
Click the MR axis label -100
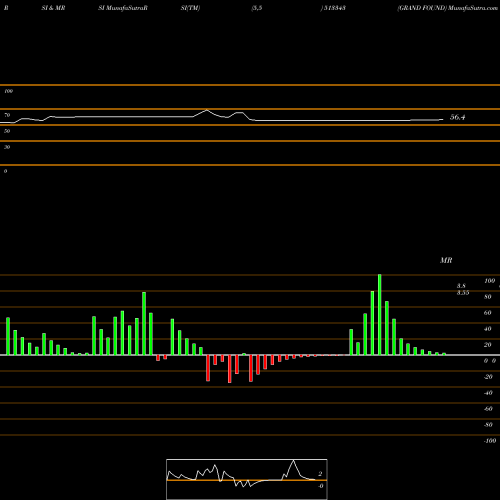[x=490, y=441]
